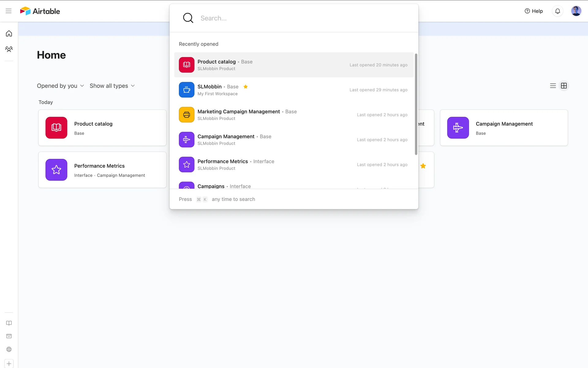The image size is (588, 368).
Task: Open the notifications bell
Action: coord(557,11)
